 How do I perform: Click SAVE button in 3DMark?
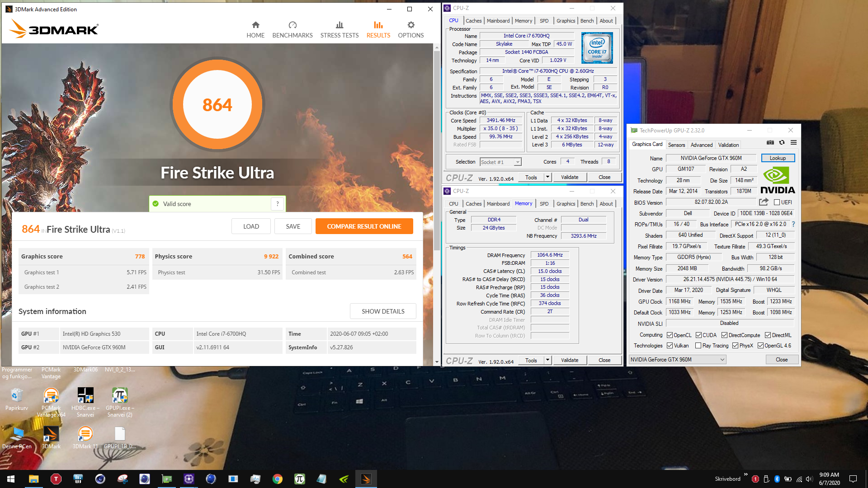point(293,226)
